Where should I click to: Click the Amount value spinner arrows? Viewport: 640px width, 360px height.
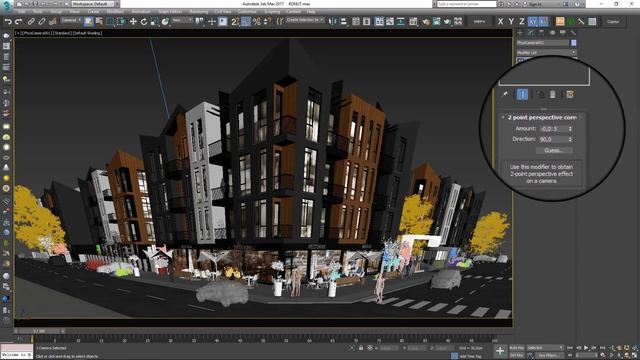coord(570,129)
